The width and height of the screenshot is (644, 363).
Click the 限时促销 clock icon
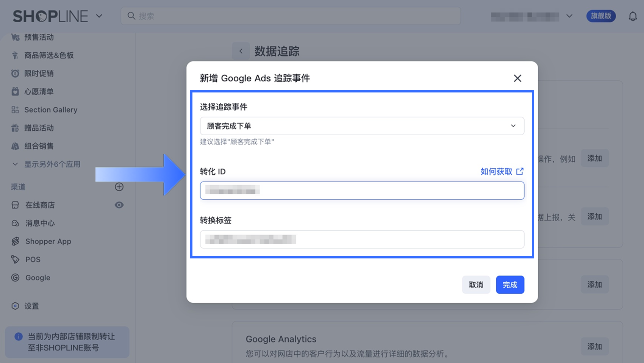15,74
